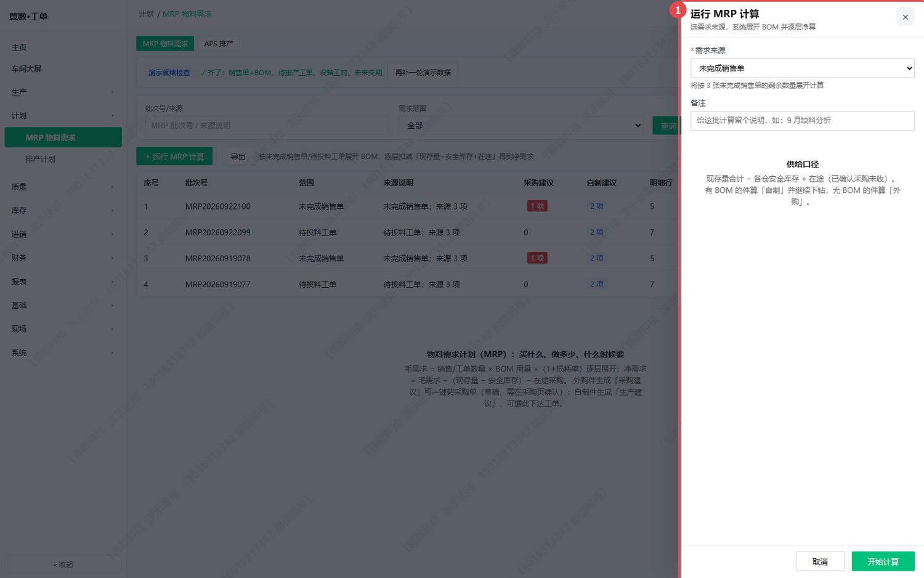Switch to the APS 排产 tab
The image size is (924, 578).
[x=219, y=44]
